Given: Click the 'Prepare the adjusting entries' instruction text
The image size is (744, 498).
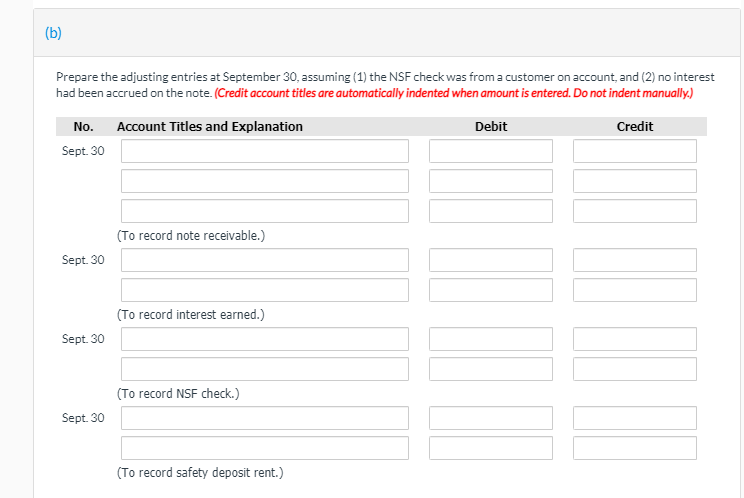Looking at the screenshot, I should tap(385, 84).
